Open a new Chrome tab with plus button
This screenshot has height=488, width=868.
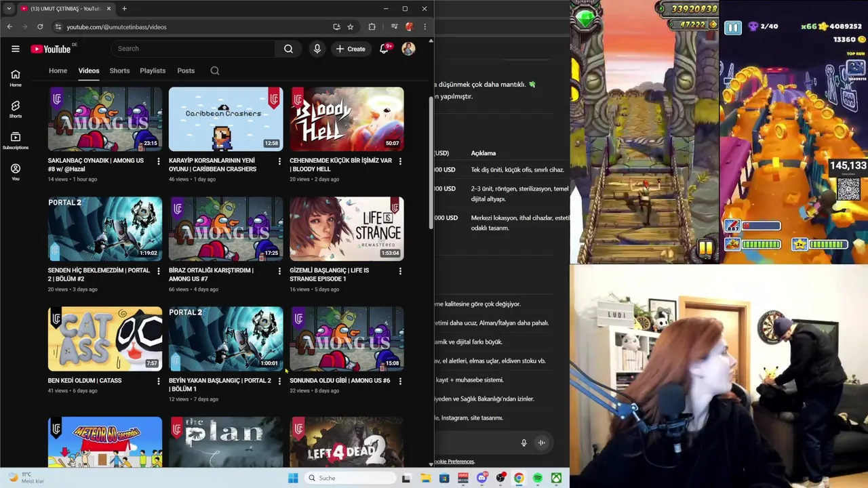(x=124, y=9)
